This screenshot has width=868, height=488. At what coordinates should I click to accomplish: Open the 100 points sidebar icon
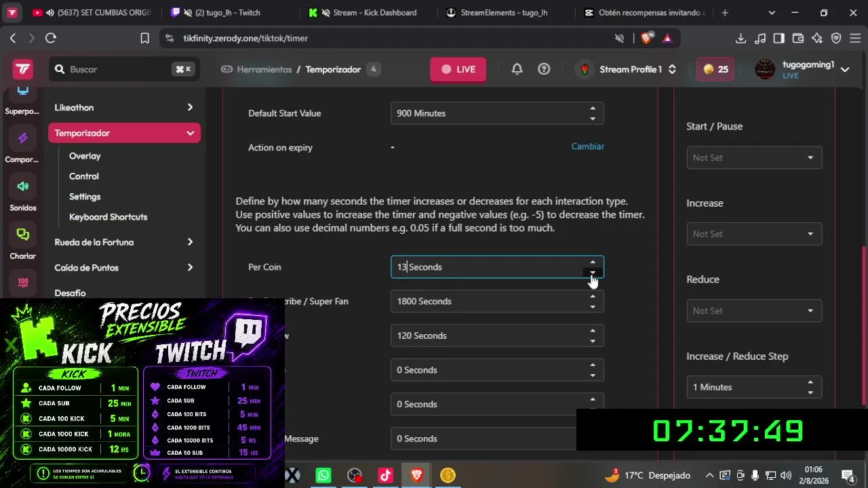23,283
